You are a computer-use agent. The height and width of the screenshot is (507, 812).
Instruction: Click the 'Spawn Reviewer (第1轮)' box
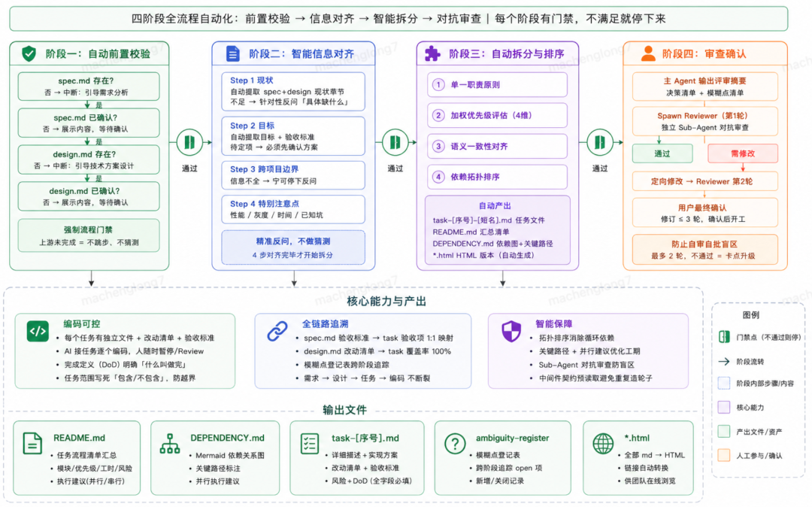coord(704,121)
